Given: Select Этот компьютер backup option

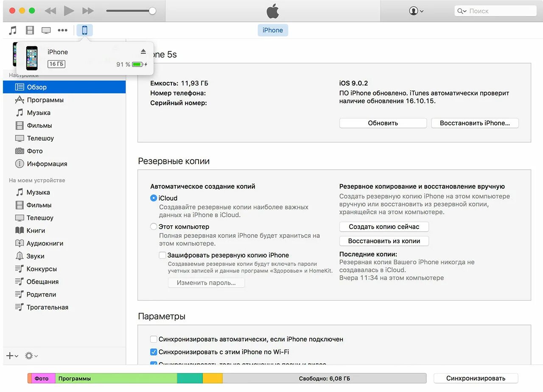Looking at the screenshot, I should [154, 227].
